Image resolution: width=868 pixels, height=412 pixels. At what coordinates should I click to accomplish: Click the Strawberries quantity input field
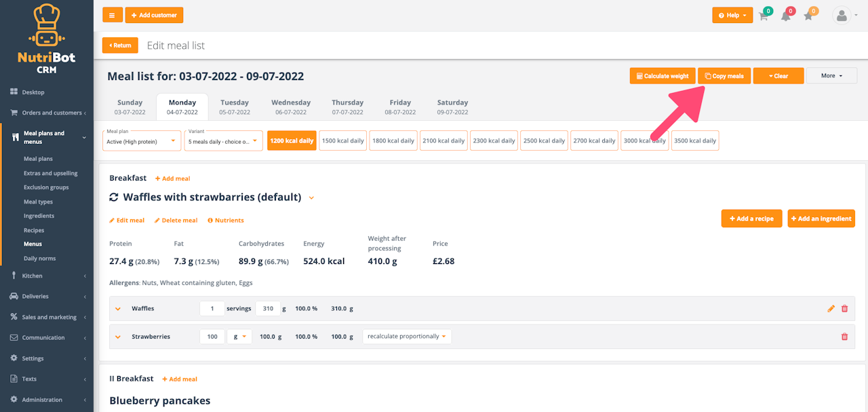click(x=212, y=337)
